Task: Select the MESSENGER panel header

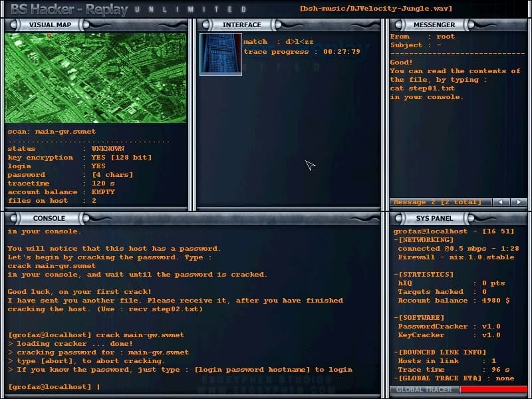Action: point(434,25)
